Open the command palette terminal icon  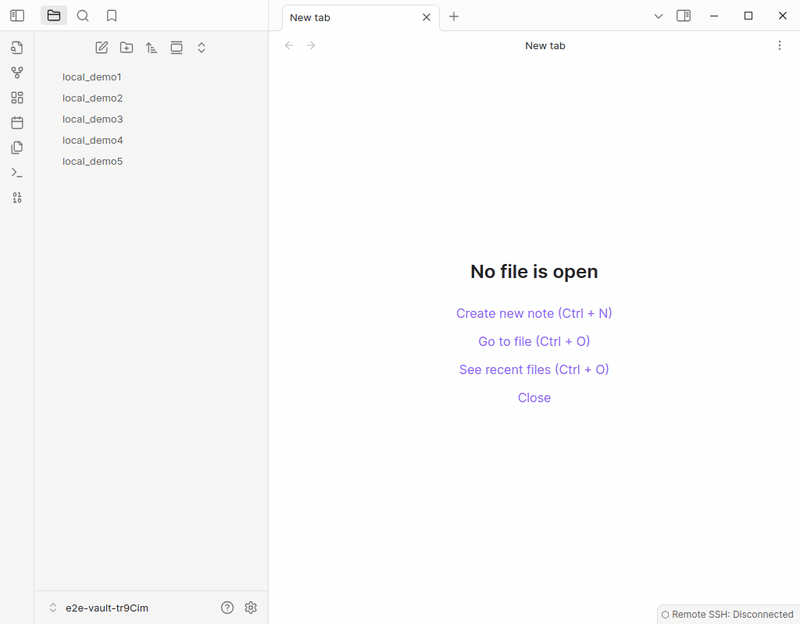point(17,172)
